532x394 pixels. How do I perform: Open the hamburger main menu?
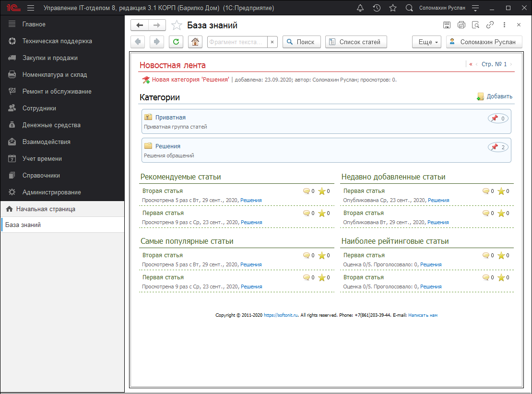(31, 8)
